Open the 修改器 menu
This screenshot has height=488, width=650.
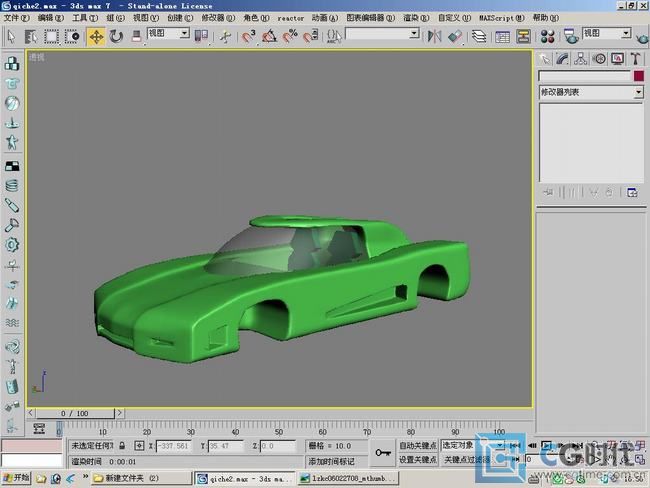[218, 18]
